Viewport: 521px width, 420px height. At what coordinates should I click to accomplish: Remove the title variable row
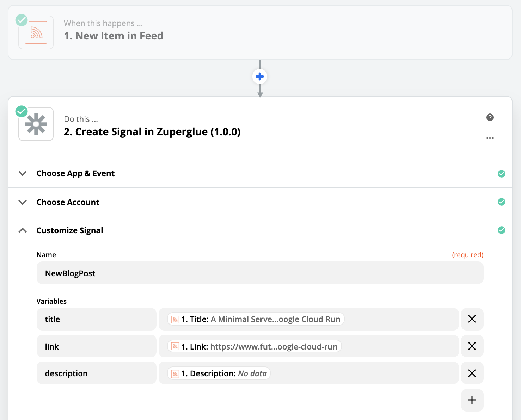point(472,319)
